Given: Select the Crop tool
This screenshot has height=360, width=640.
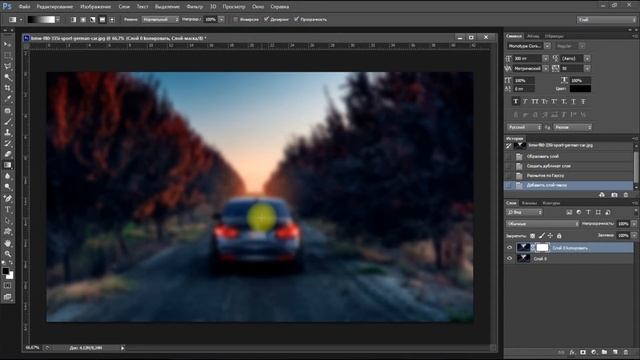Looking at the screenshot, I should pyautogui.click(x=7, y=88).
